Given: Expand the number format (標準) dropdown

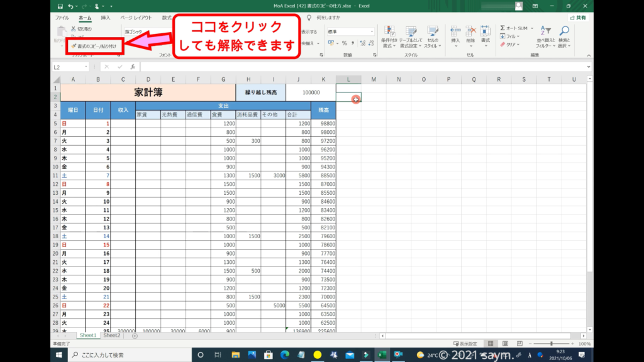Looking at the screenshot, I should [372, 31].
